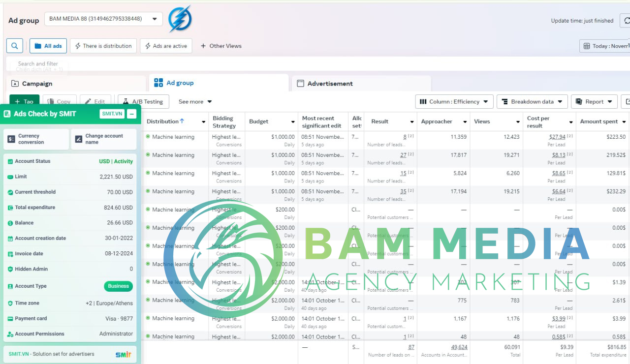Click the Currency conversion button label
Image resolution: width=630 pixels, height=364 pixels.
[31, 139]
